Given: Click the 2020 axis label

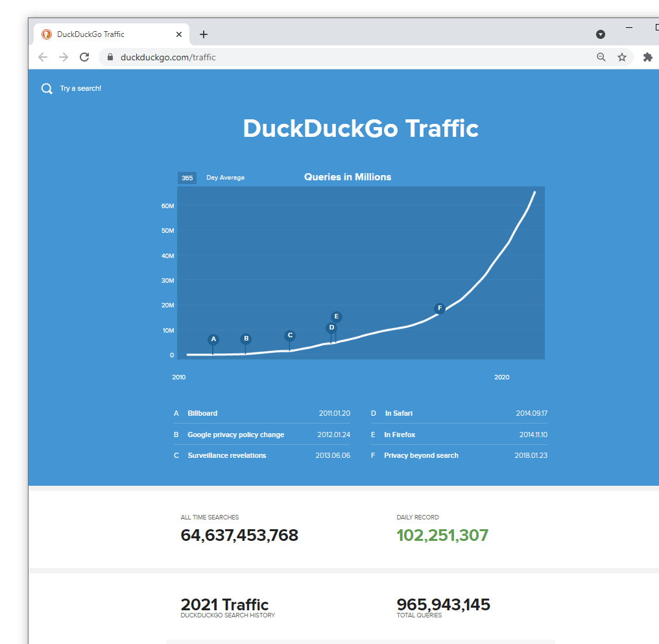Looking at the screenshot, I should tap(502, 377).
